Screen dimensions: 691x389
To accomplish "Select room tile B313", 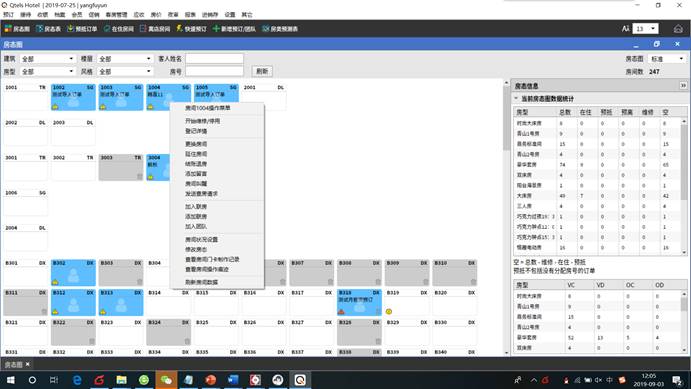I will click(121, 302).
